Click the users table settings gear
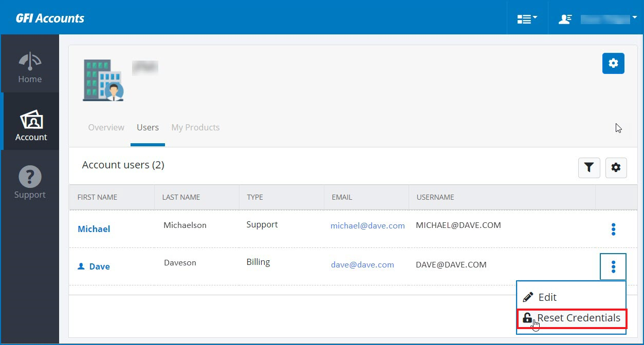 coord(616,167)
